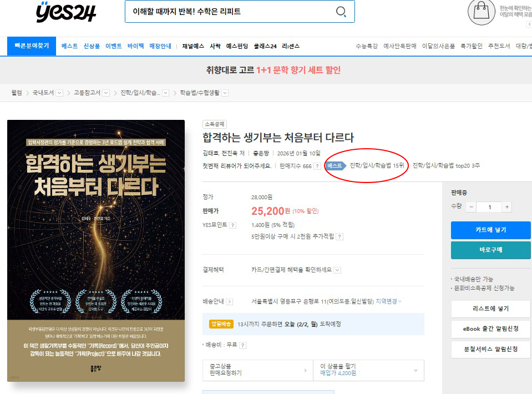Click help icon next to 판매지수 666

point(317,166)
